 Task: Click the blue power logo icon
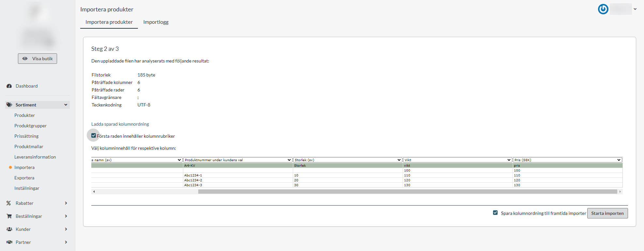tap(603, 9)
